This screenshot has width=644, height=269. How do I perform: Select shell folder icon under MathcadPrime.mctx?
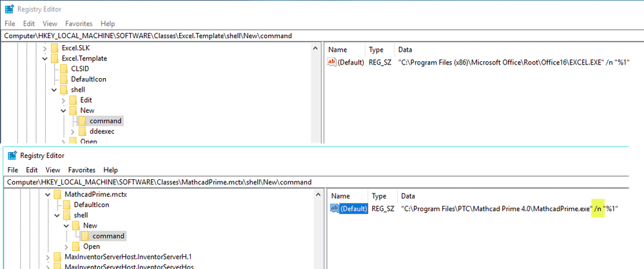[x=66, y=215]
